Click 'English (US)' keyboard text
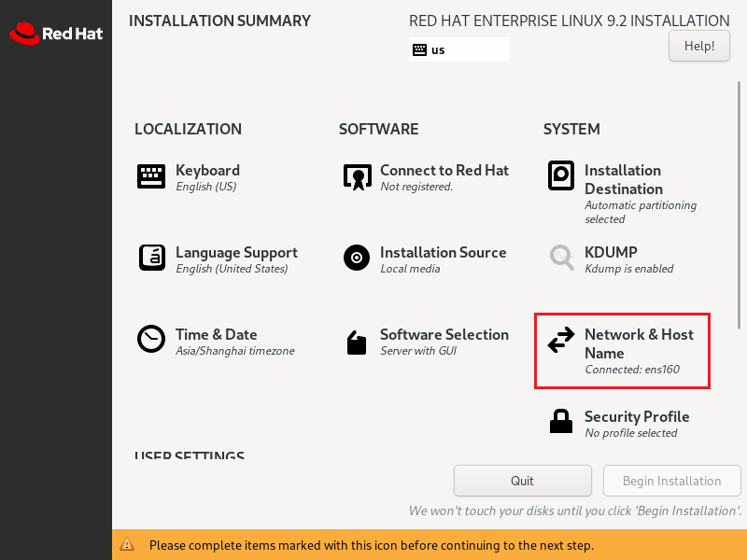747x560 pixels. [x=205, y=187]
